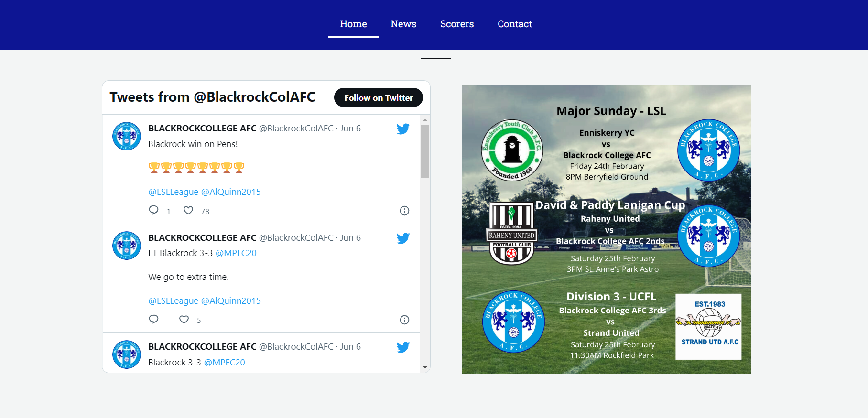868x418 pixels.
Task: Click the 'David & Paddy Lanigan Cup' heading
Action: (610, 205)
